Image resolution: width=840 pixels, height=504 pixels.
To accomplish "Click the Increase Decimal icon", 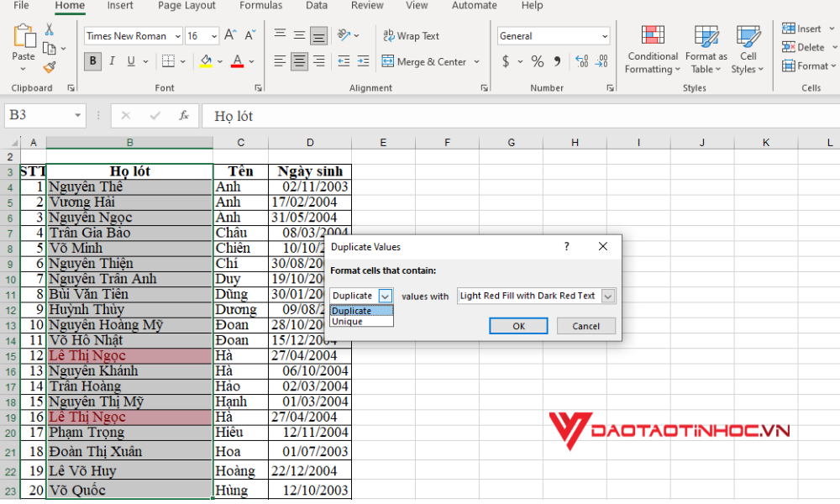I will (581, 61).
